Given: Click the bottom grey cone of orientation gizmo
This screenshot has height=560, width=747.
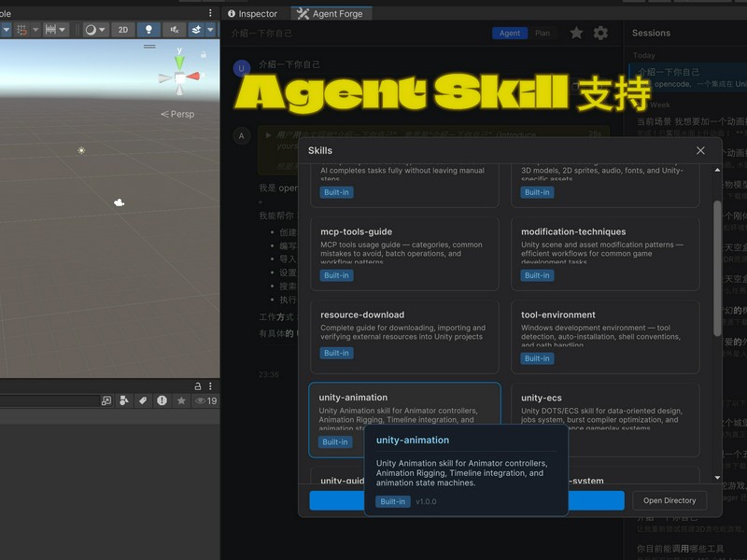Looking at the screenshot, I should pos(179,90).
